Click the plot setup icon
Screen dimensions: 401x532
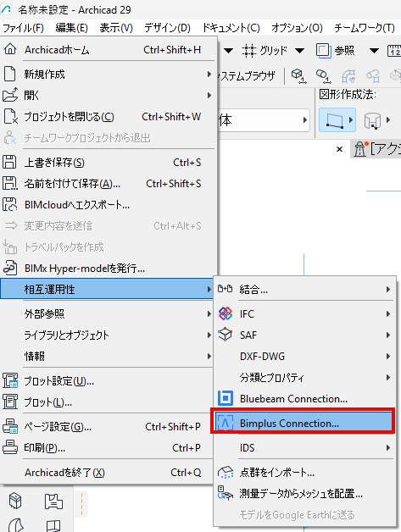[x=10, y=380]
